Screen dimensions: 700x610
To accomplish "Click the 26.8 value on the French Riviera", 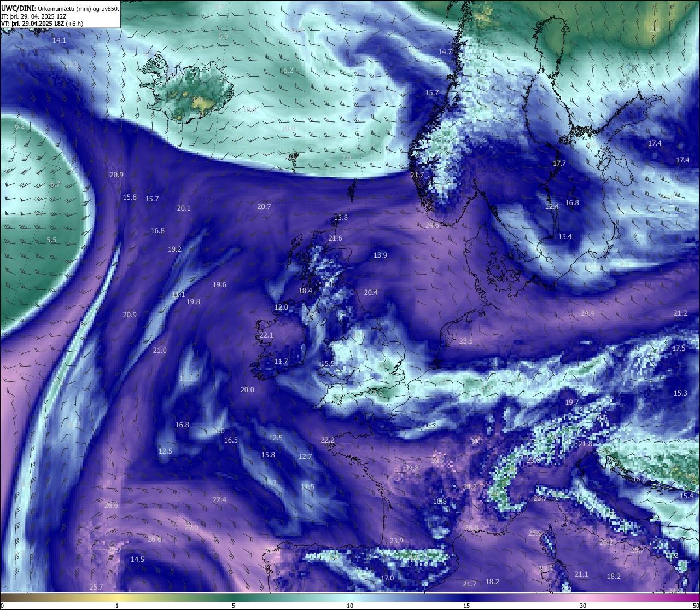I will [x=471, y=527].
